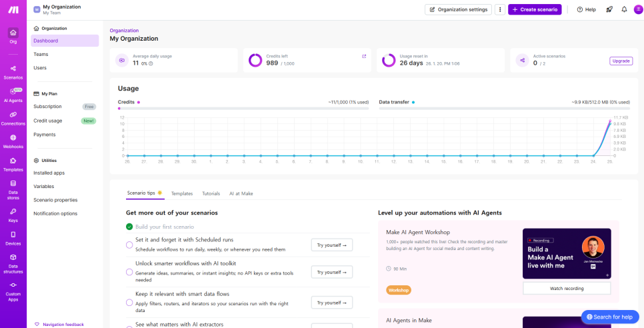
Task: Open Webhooks from the sidebar
Action: click(x=13, y=141)
